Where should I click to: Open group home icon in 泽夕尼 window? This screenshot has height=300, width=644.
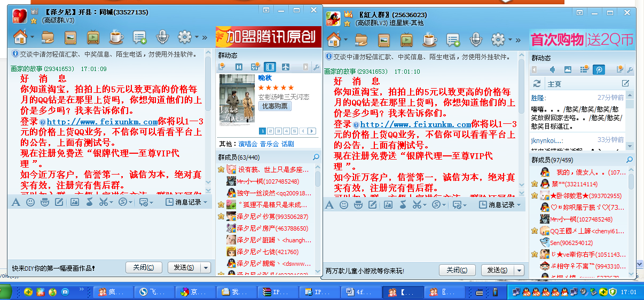coord(20,37)
